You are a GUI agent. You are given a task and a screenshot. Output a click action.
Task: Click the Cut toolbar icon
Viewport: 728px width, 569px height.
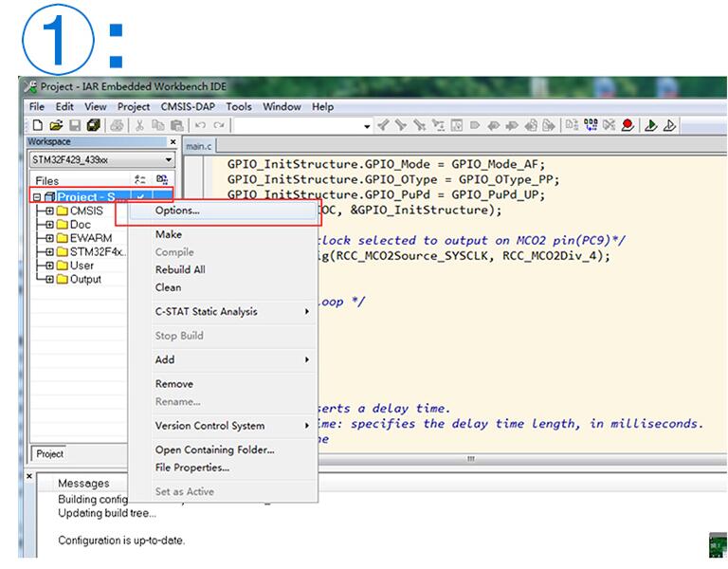139,125
